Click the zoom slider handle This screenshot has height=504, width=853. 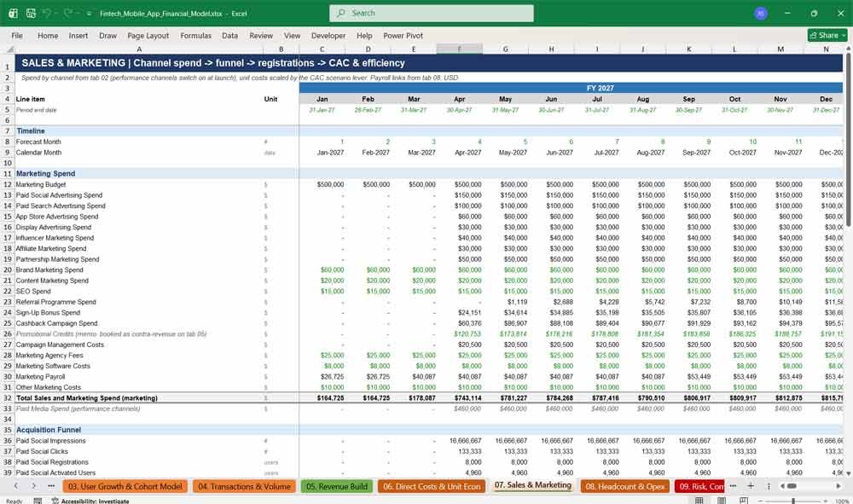pos(793,501)
